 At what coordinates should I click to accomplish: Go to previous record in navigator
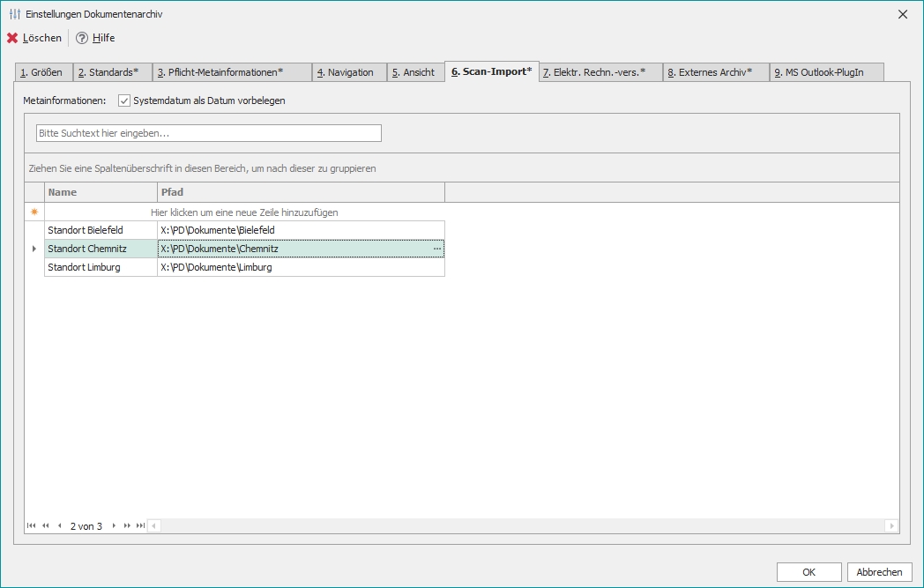coord(60,525)
